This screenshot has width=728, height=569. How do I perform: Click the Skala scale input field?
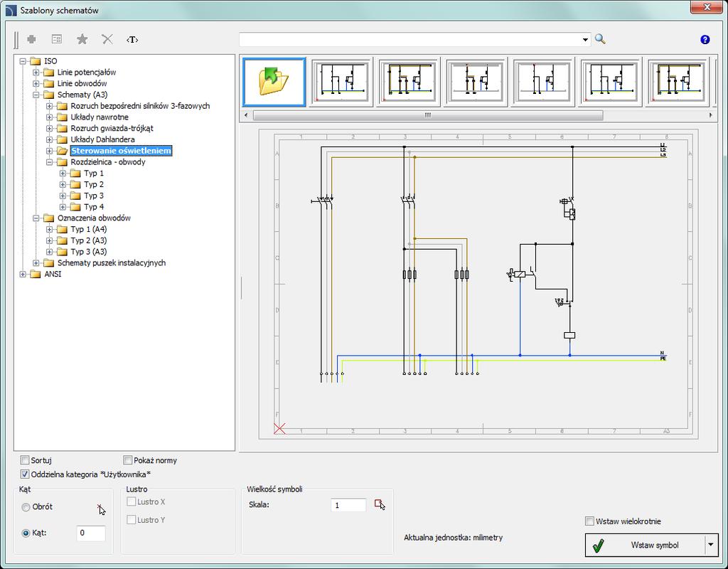tap(348, 506)
